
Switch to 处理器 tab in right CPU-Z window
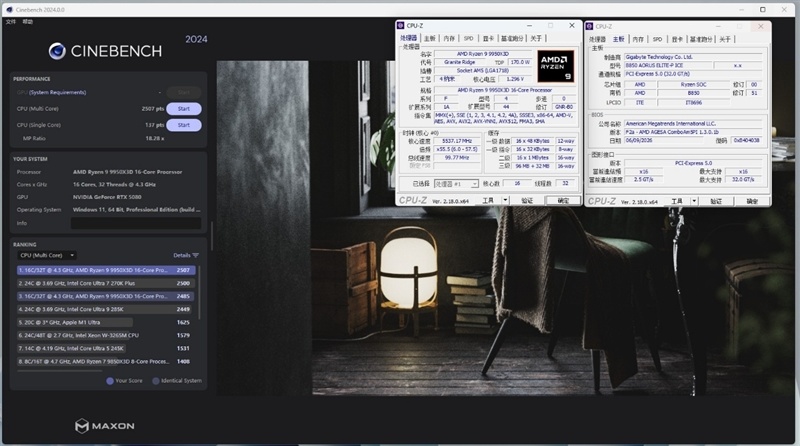pos(597,39)
